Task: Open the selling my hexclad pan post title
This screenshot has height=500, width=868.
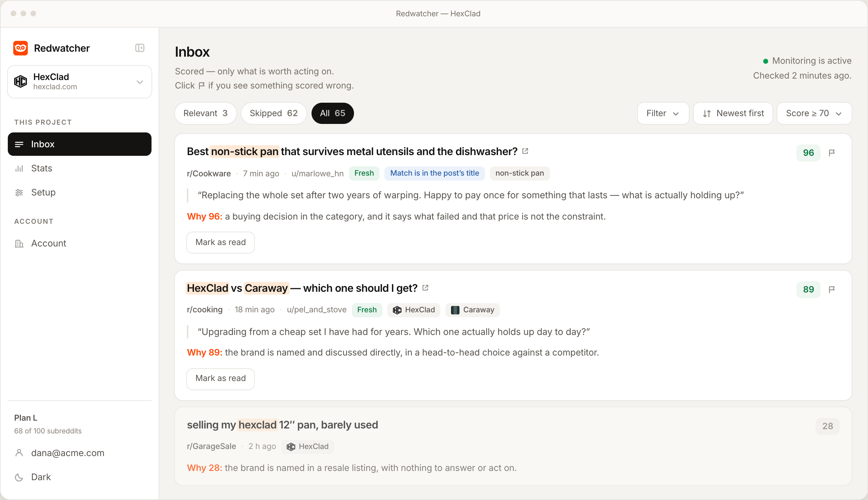Action: point(282,425)
